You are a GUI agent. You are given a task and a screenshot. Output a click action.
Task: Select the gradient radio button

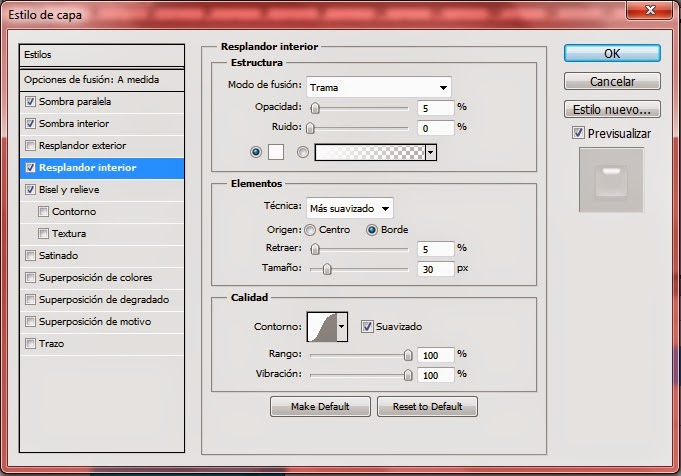[x=303, y=152]
